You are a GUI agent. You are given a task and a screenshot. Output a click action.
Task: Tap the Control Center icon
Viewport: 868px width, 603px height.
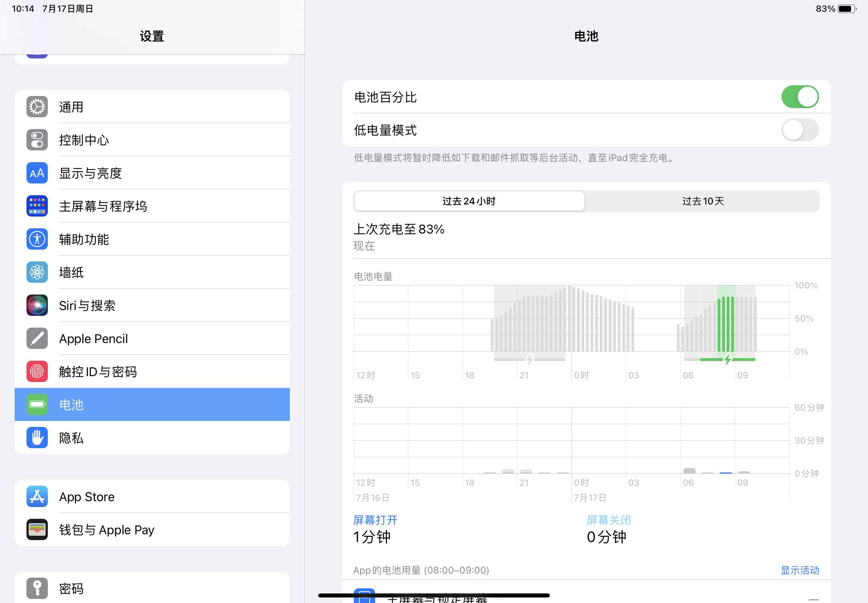coord(37,140)
